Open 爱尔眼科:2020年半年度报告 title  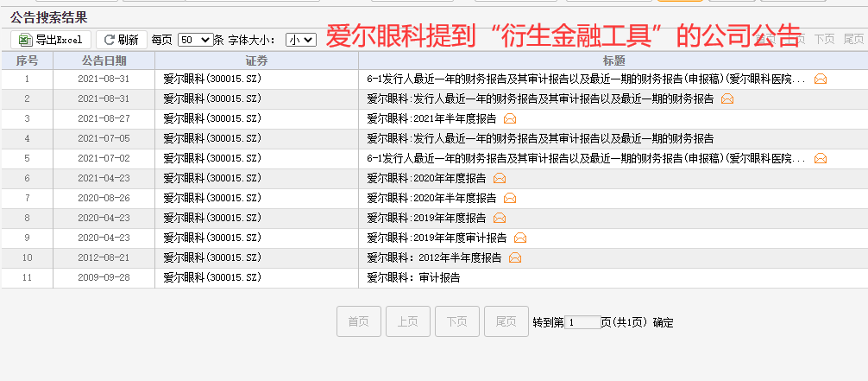pyautogui.click(x=431, y=198)
